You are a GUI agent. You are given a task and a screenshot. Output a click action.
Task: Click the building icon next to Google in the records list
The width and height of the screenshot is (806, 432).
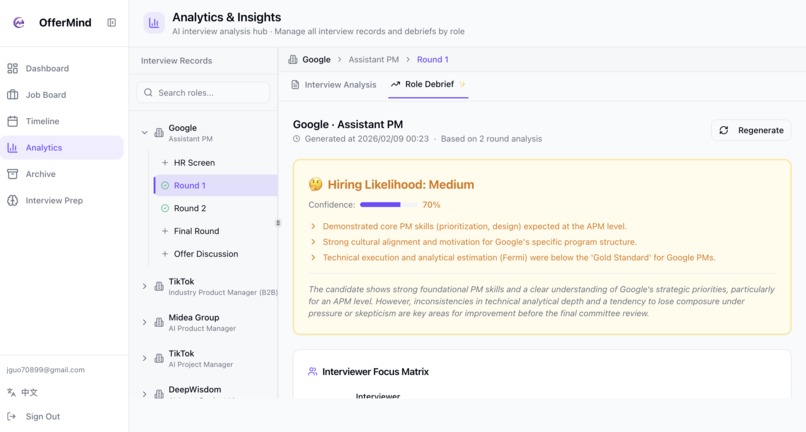pos(159,133)
